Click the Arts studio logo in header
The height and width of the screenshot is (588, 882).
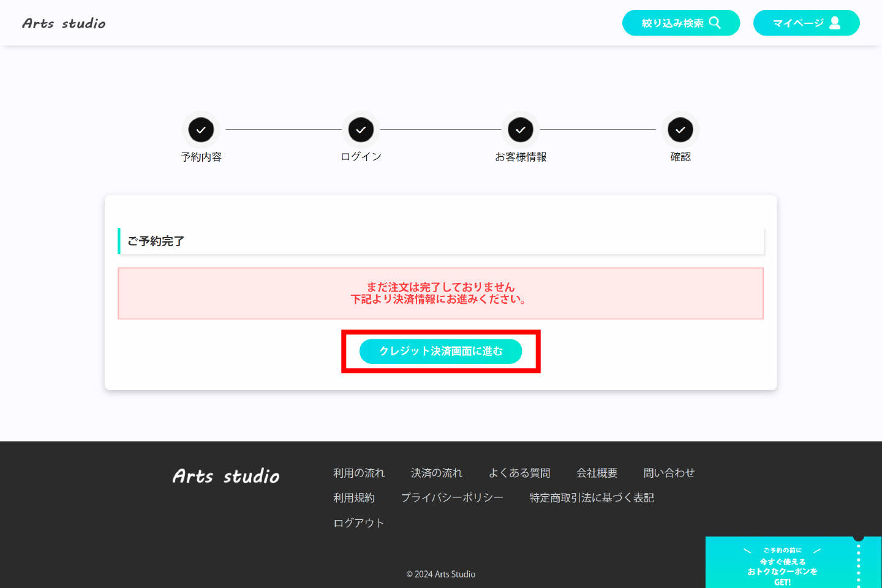coord(64,23)
